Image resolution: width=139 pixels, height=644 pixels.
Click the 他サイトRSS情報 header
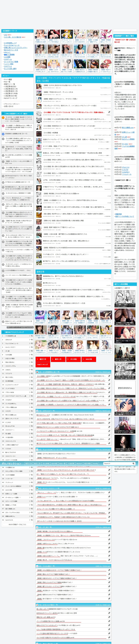click(x=125, y=284)
